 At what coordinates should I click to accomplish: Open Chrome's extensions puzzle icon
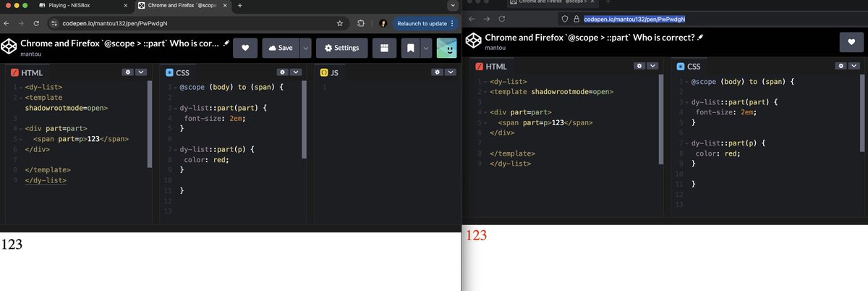tap(360, 23)
